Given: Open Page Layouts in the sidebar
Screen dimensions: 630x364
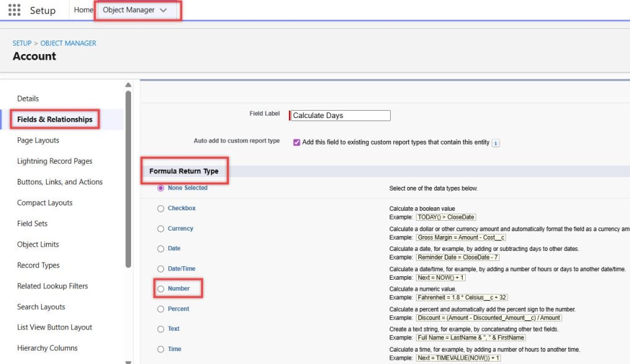Looking at the screenshot, I should [x=38, y=140].
